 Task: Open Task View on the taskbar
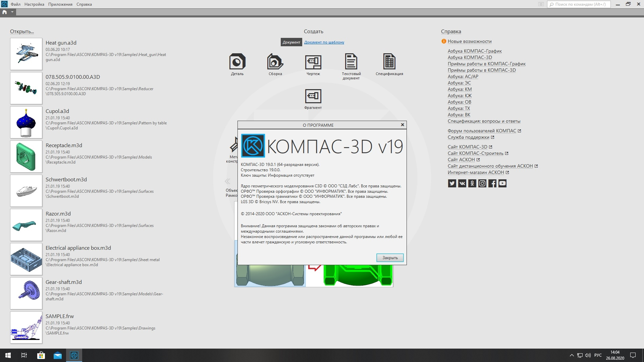click(x=24, y=355)
